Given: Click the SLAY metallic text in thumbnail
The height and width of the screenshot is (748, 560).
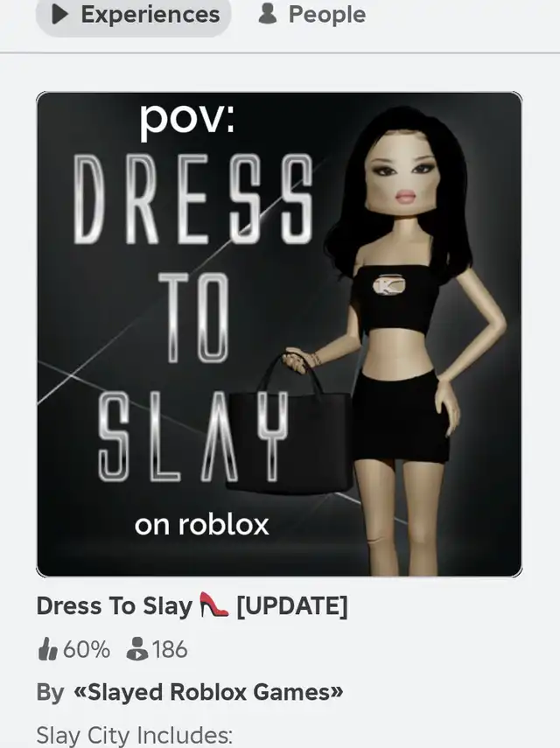Looking at the screenshot, I should point(193,437).
